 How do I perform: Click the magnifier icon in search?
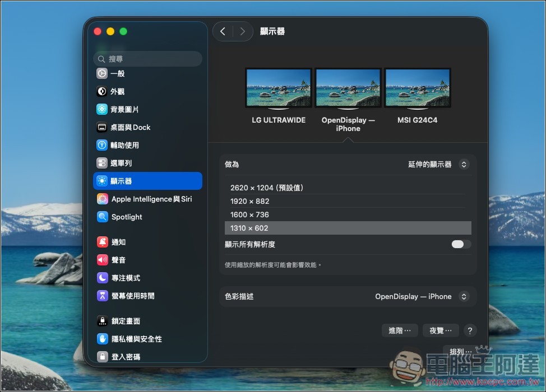[101, 59]
